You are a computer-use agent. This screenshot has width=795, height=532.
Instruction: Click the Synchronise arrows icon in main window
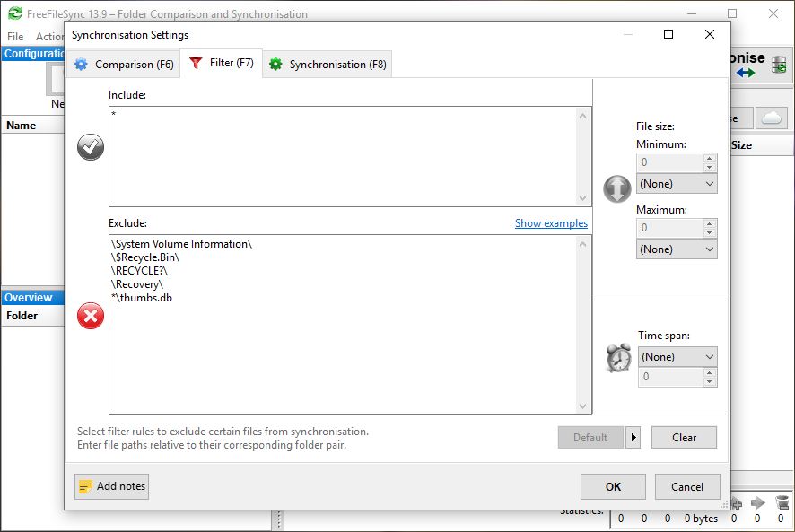click(x=746, y=73)
